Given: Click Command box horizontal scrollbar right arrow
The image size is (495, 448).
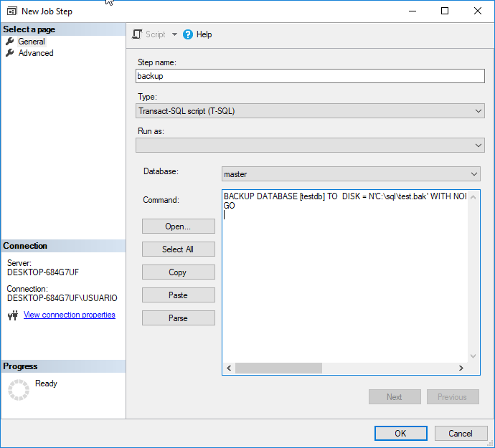Looking at the screenshot, I should tap(461, 368).
